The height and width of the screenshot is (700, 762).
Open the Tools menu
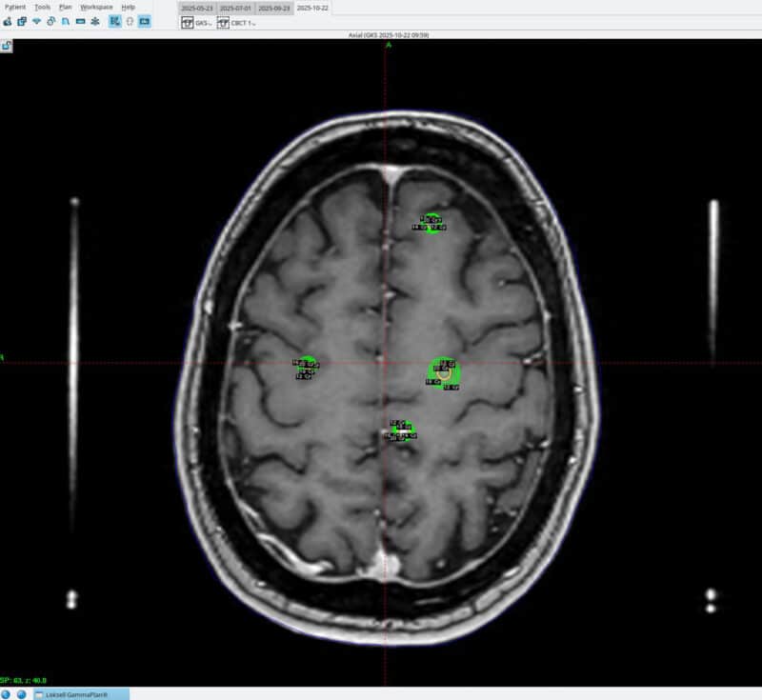coord(42,7)
